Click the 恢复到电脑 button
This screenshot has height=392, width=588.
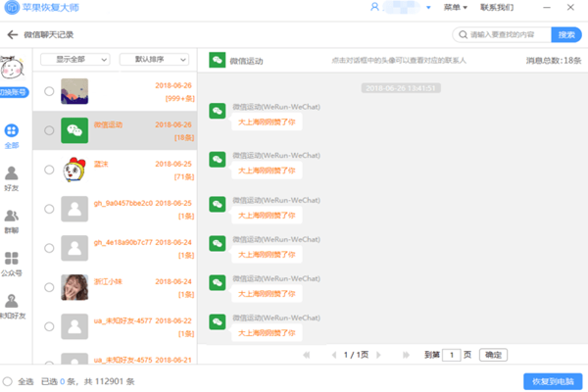point(552,380)
